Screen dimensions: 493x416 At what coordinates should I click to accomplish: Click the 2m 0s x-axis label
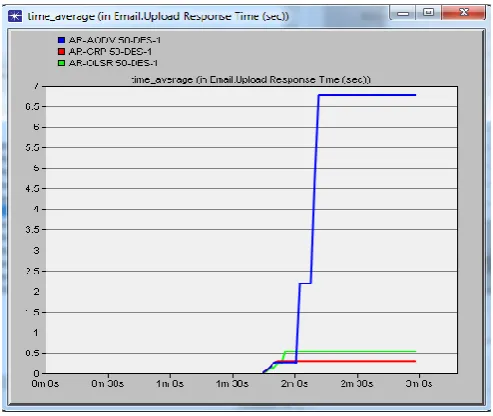(294, 384)
